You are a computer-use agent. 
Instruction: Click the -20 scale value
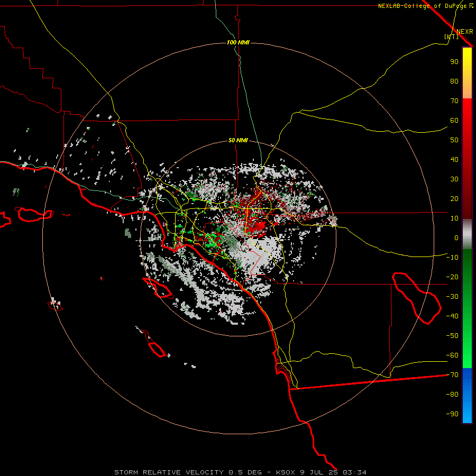click(452, 277)
